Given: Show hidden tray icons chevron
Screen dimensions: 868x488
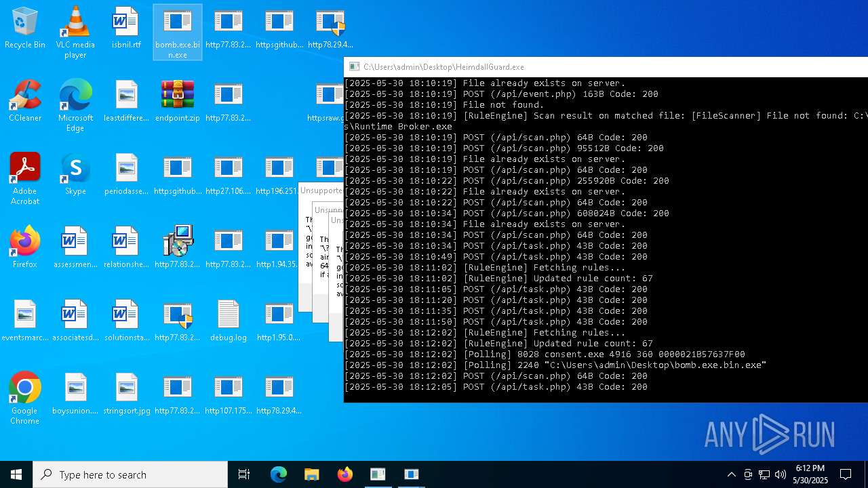Looking at the screenshot, I should [731, 474].
